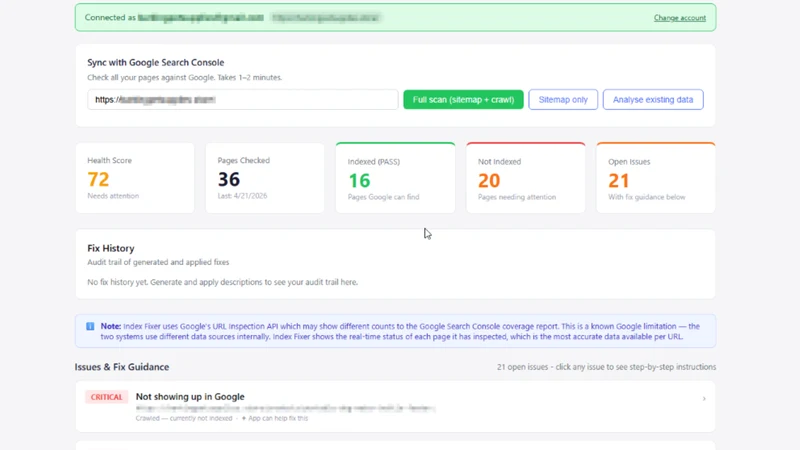Click the CRITICAL badge
The width and height of the screenshot is (800, 450).
[x=106, y=397]
